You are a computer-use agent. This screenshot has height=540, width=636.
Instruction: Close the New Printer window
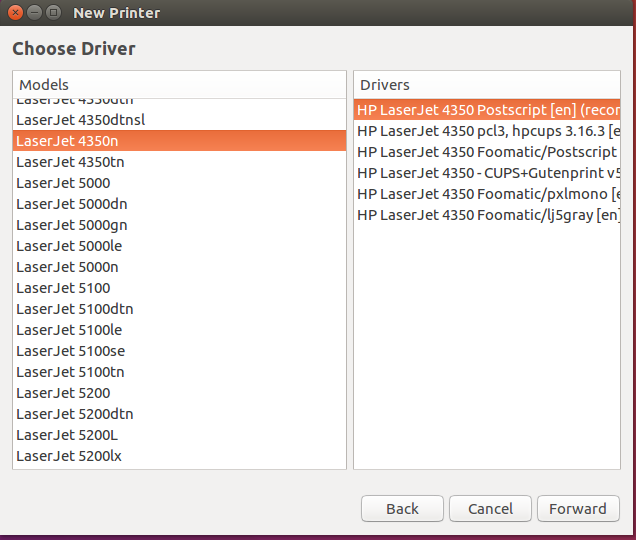(x=15, y=13)
